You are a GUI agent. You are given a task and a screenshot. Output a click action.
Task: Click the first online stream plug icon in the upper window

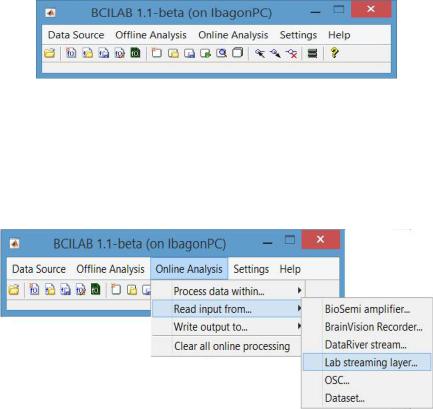(260, 53)
